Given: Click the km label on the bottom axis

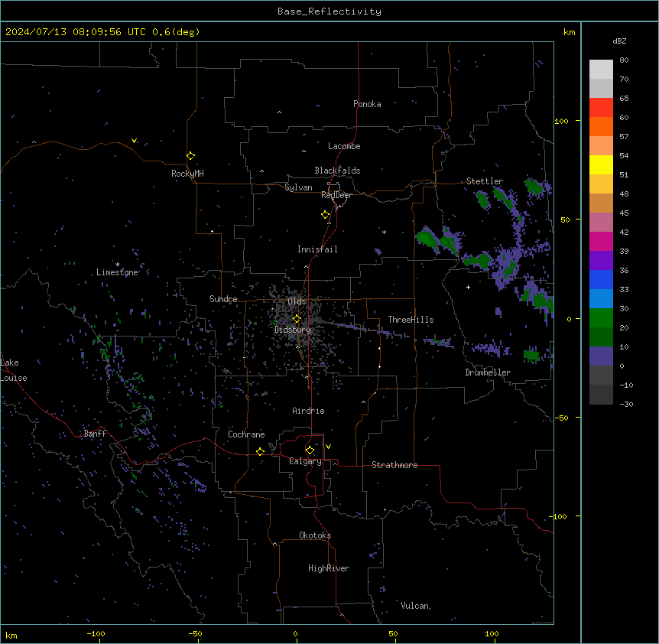Looking at the screenshot, I should (x=11, y=635).
